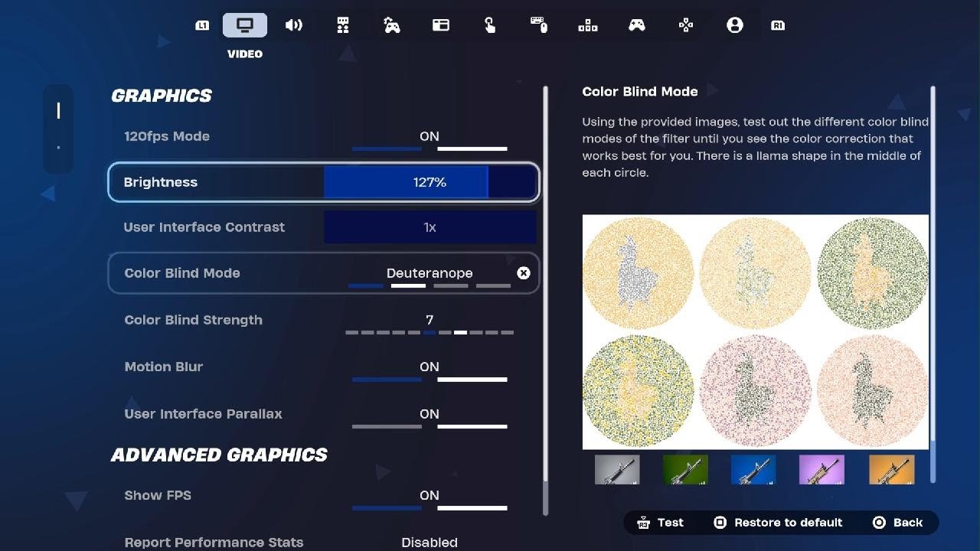
Task: Open the Audio settings speaker icon
Action: (294, 25)
